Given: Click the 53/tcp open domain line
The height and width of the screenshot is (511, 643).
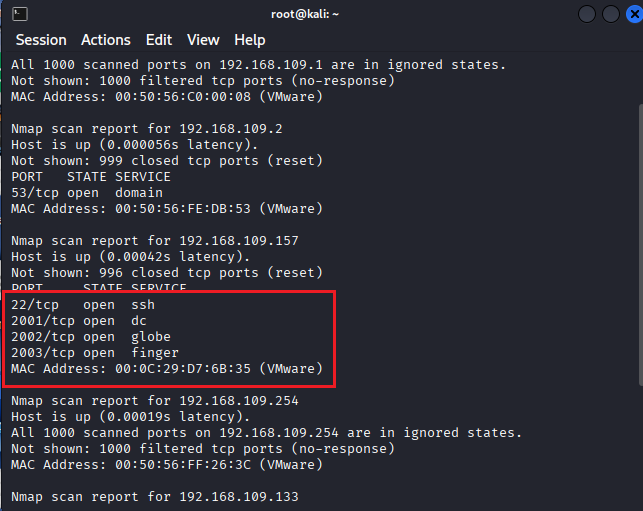Looking at the screenshot, I should (x=87, y=193).
